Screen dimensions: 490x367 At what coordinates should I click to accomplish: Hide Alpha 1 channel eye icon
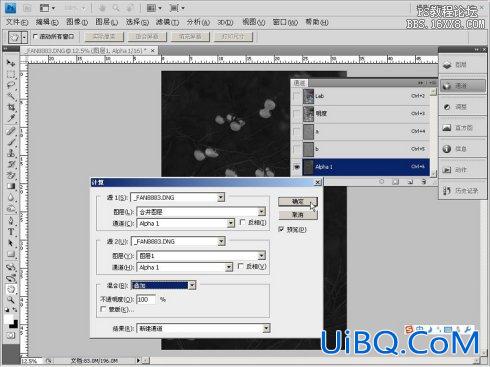coord(296,167)
